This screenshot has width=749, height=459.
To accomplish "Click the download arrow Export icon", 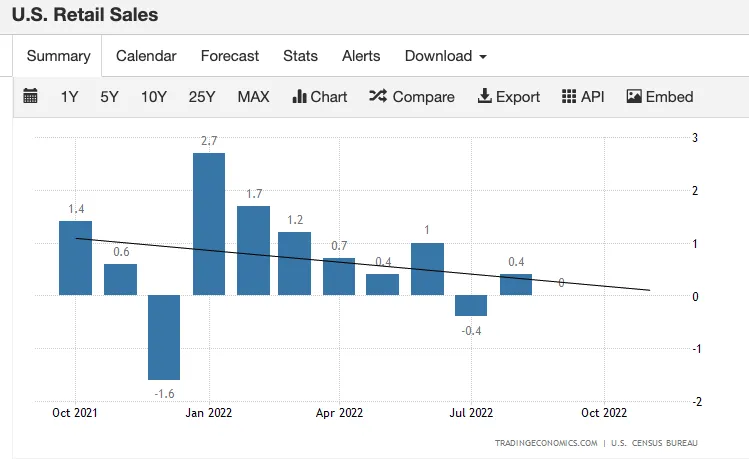I will pos(484,96).
